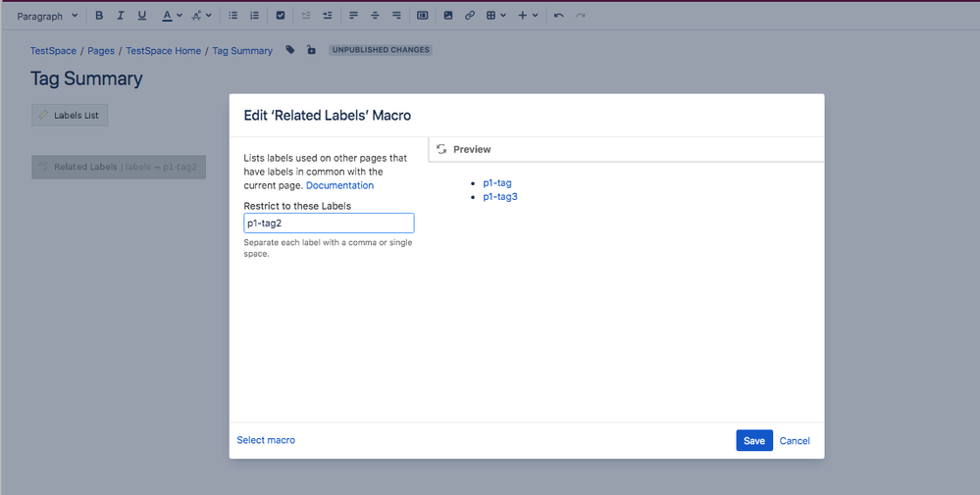Toggle bold formatting in the toolbar

point(99,15)
